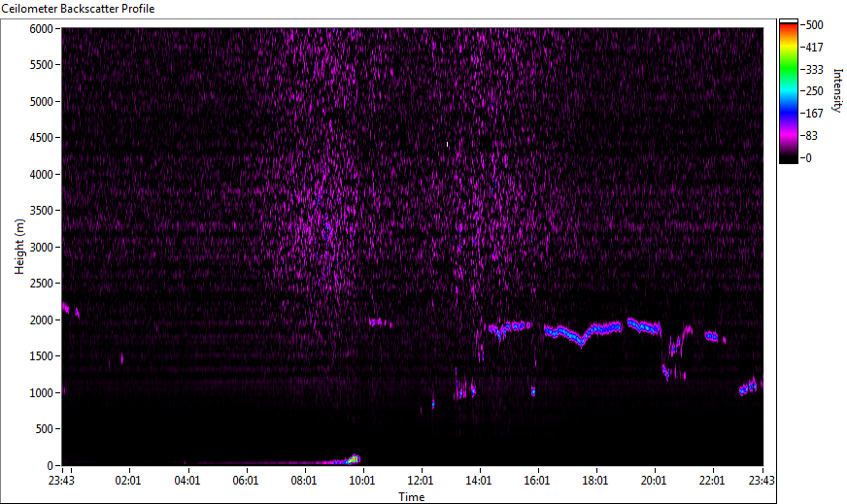Screen dimensions: 847x504
Task: Select the 08:01 time axis label
Action: click(x=304, y=481)
